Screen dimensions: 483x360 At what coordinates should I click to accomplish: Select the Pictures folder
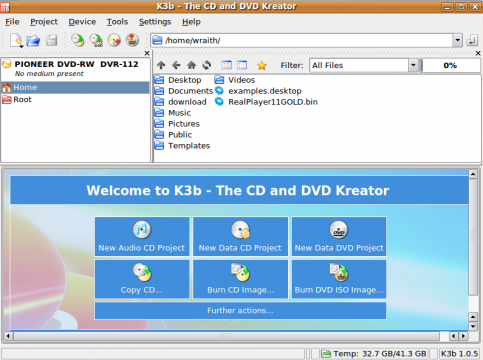click(x=177, y=124)
